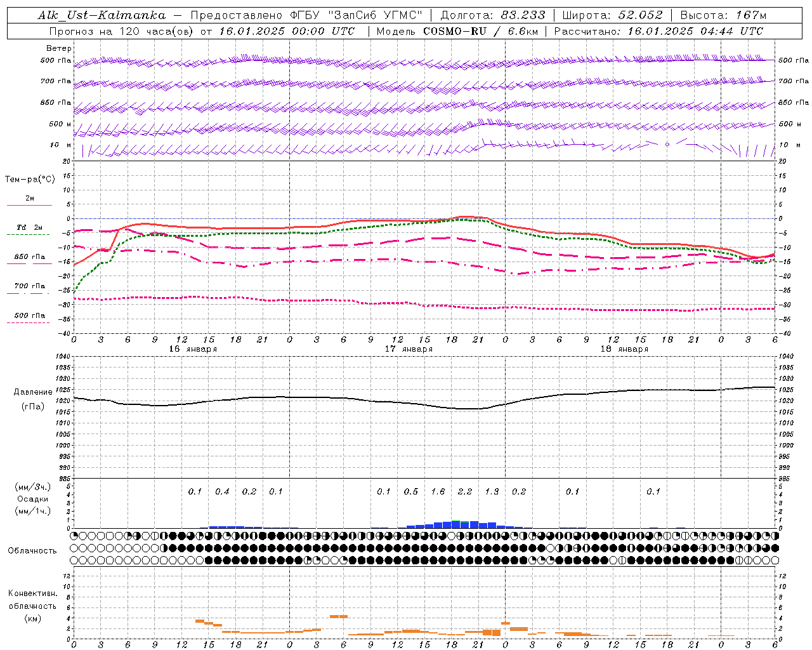Select the "Модель COSMO-RU / 6.6км" label
Image resolution: width=812 pixels, height=650 pixels.
point(457,31)
